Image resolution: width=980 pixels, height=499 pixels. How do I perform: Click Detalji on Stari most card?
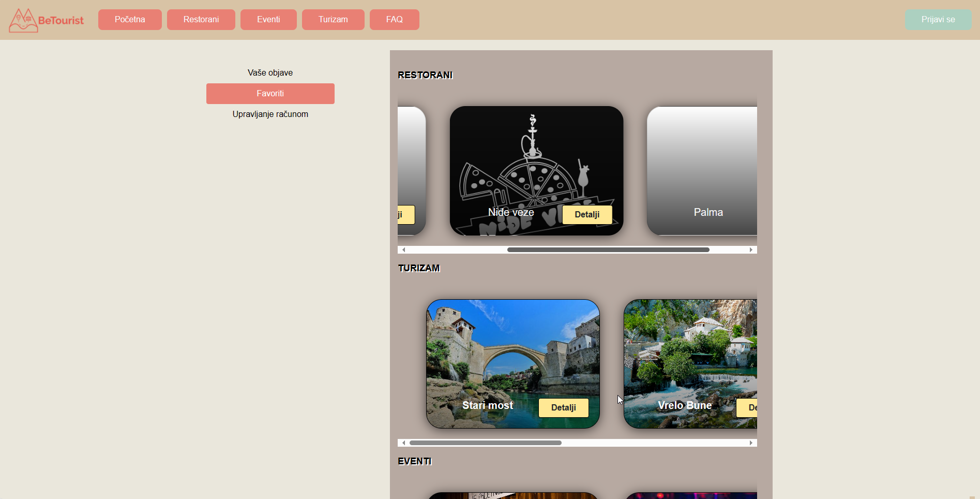(563, 408)
